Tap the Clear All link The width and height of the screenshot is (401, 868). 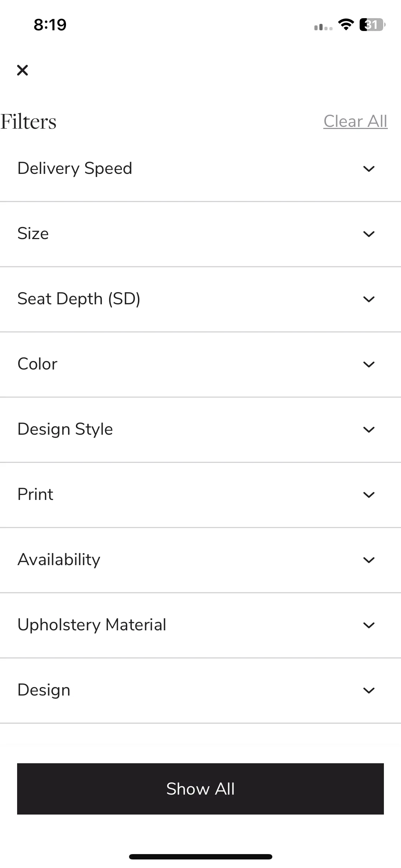(x=355, y=121)
